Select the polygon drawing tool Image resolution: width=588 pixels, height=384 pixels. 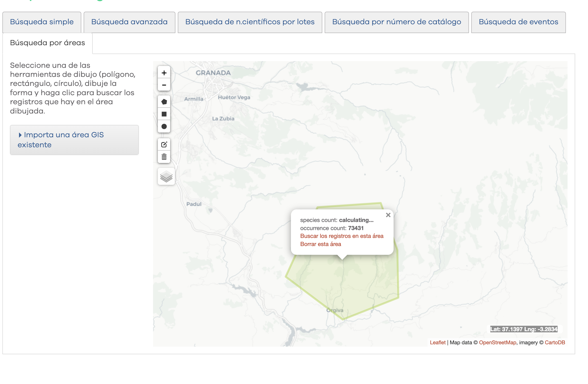pos(164,102)
